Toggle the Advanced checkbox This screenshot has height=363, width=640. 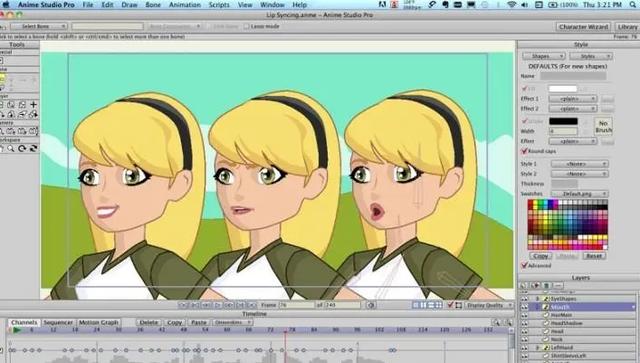524,265
